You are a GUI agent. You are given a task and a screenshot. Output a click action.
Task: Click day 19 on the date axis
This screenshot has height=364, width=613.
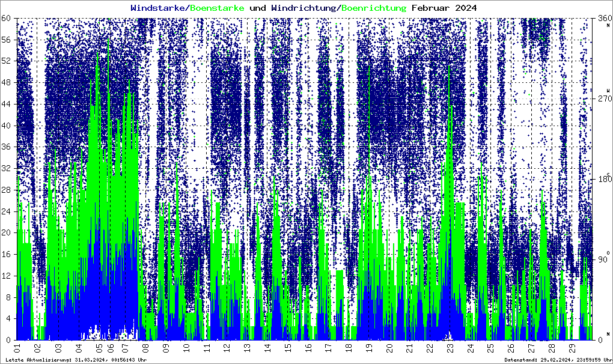pyautogui.click(x=369, y=348)
